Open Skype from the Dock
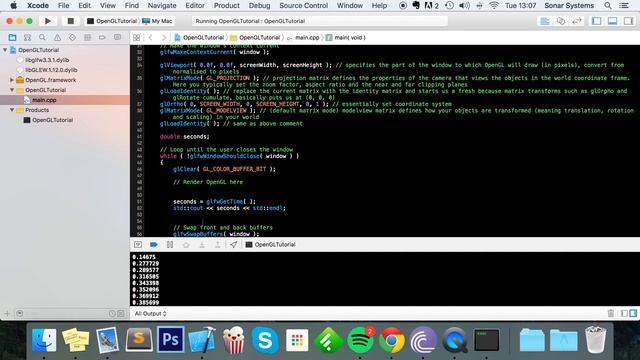 pos(265,340)
